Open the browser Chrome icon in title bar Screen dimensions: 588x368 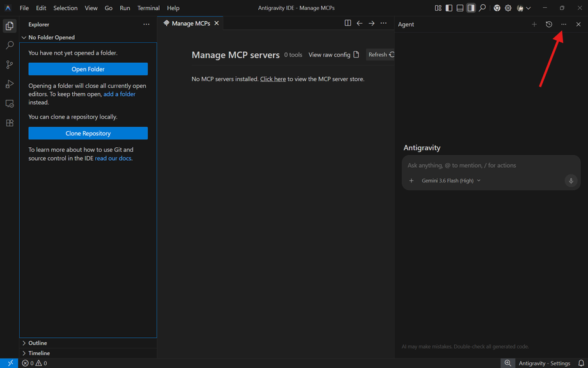click(497, 8)
